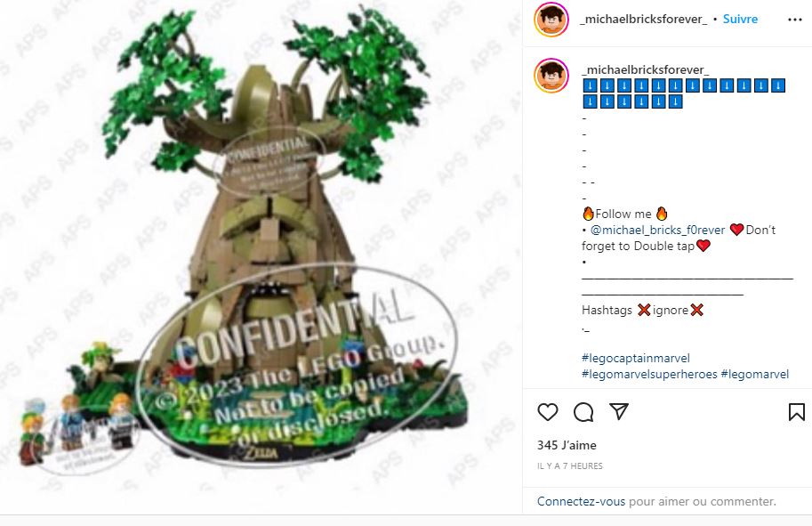Click the first blue down-arrow emoji in caption
The width and height of the screenshot is (812, 526).
coord(590,85)
